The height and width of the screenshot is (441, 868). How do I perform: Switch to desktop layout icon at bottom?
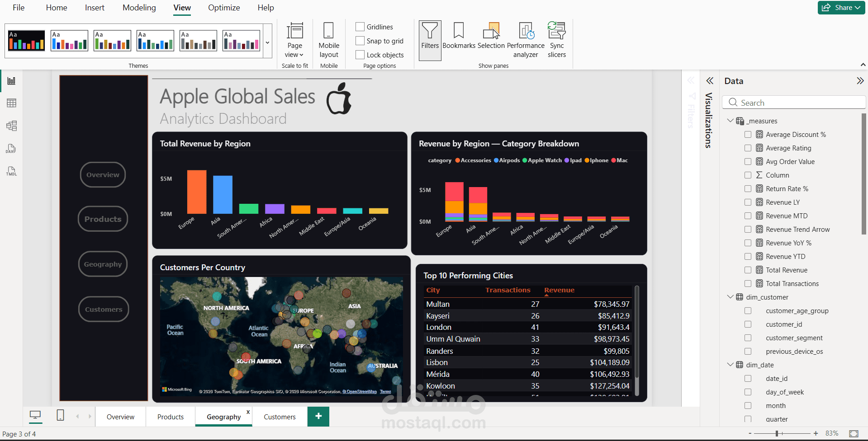(35, 415)
